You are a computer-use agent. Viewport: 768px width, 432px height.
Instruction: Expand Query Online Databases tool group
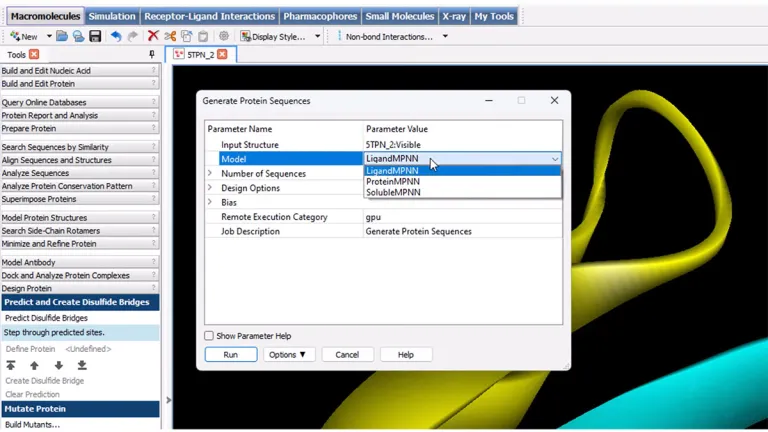coord(79,102)
